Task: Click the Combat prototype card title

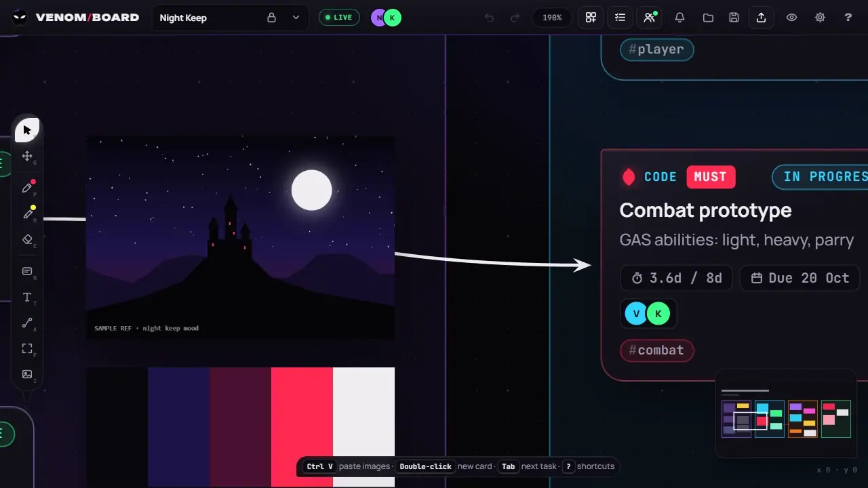Action: (x=705, y=210)
